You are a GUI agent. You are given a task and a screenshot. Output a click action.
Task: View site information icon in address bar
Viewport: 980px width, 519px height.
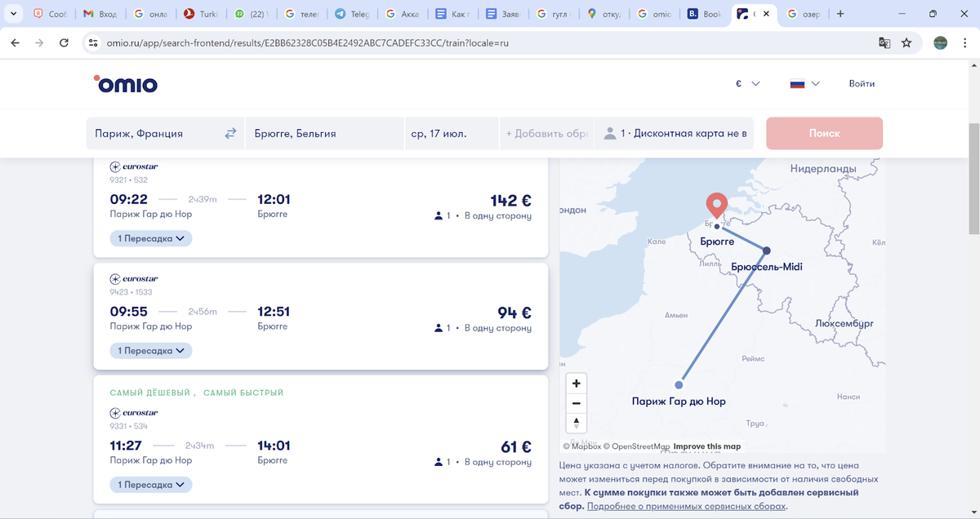pyautogui.click(x=93, y=42)
